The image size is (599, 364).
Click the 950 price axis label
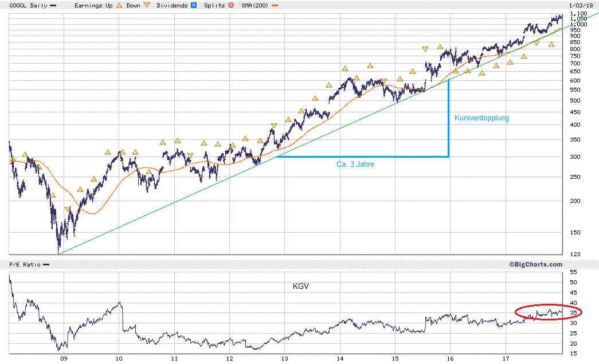pyautogui.click(x=575, y=30)
